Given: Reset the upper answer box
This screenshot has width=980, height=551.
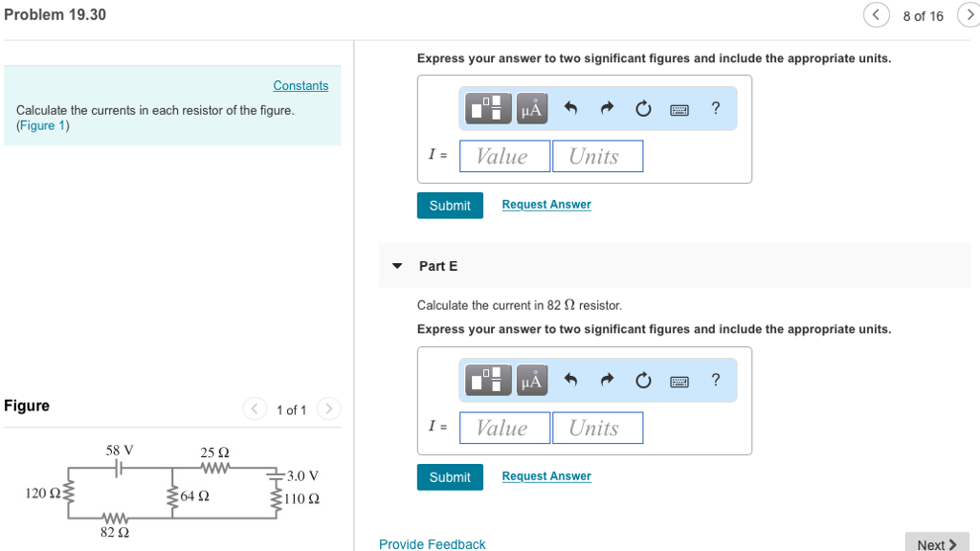Looking at the screenshot, I should click(643, 109).
